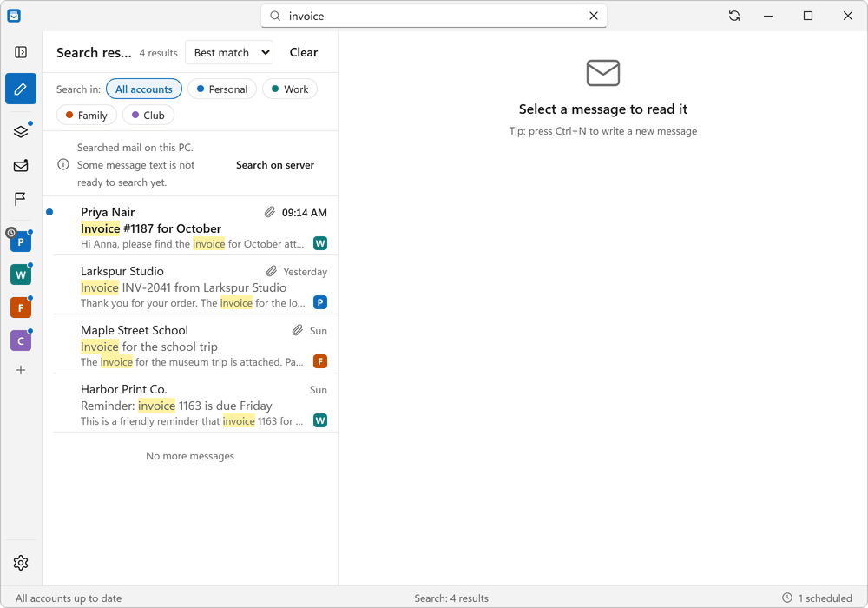Click Search: 4 results status text

click(x=451, y=598)
